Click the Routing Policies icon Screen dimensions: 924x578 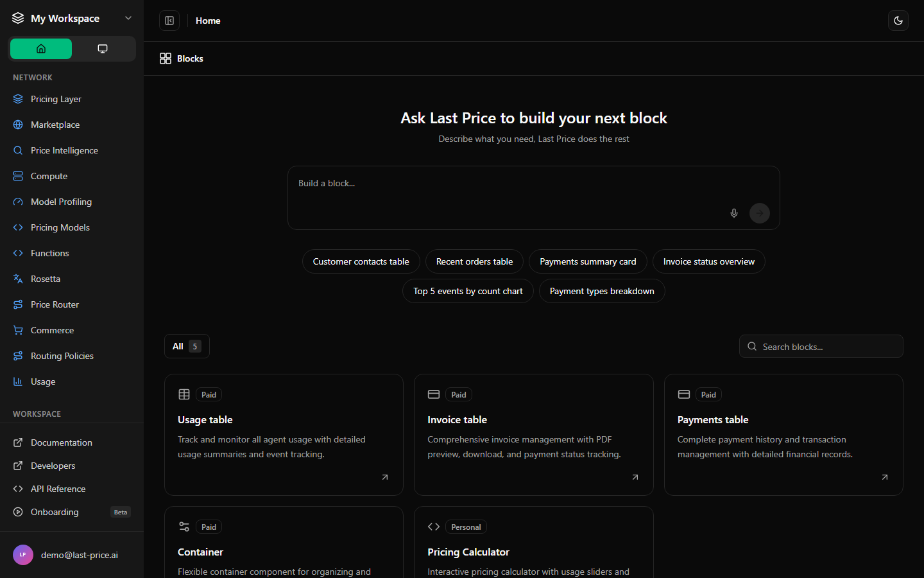point(18,356)
